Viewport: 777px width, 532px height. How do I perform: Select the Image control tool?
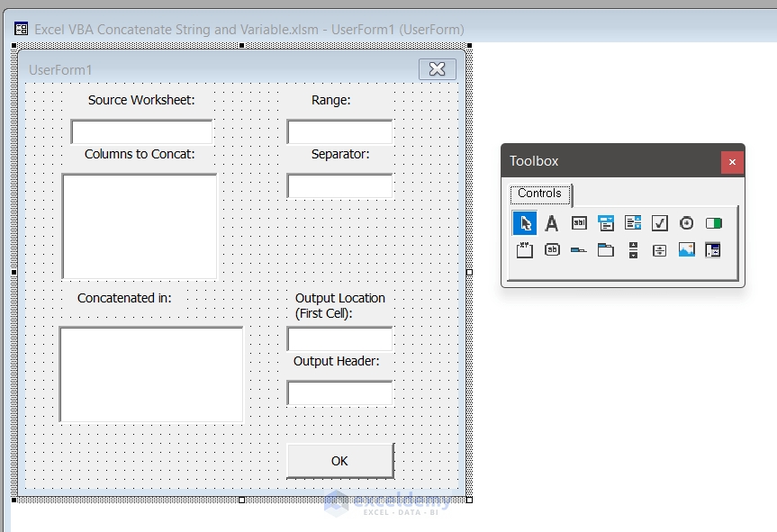point(687,249)
